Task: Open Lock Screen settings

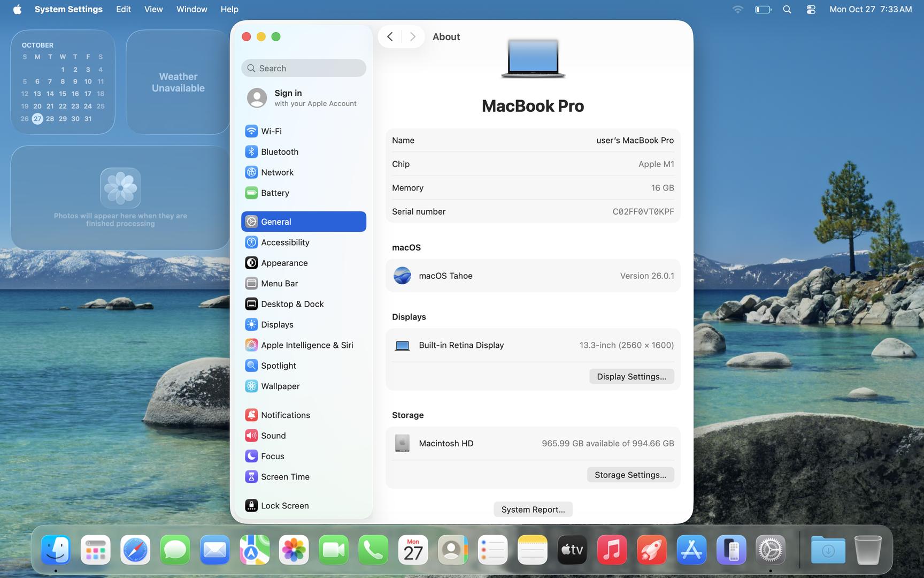Action: pos(284,506)
